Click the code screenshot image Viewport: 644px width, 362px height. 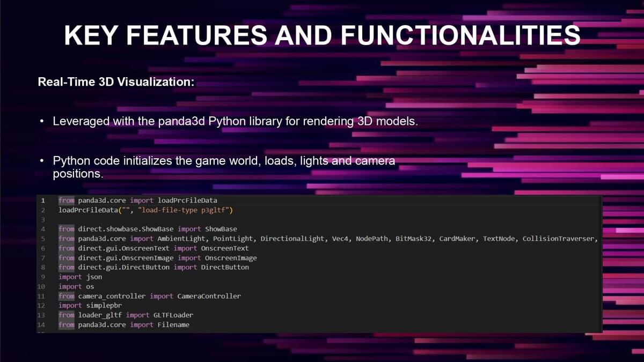click(319, 264)
